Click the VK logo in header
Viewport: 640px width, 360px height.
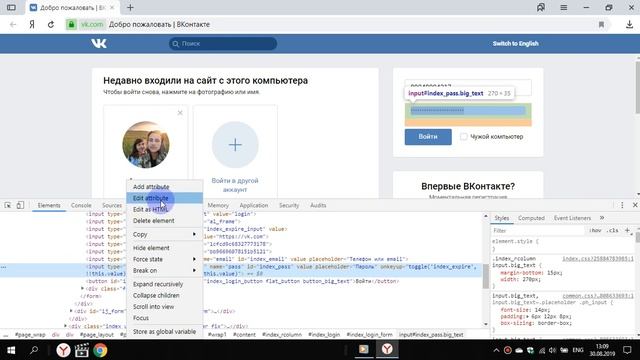tap(99, 43)
